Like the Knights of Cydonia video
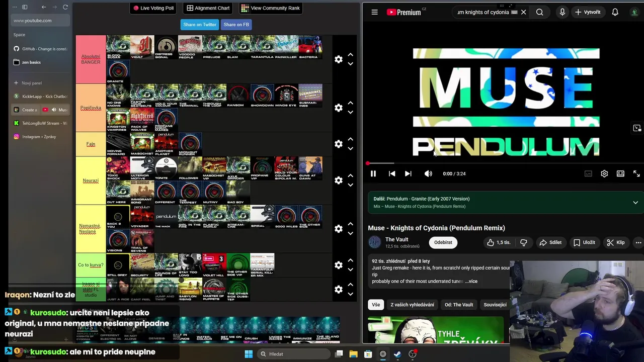Image resolution: width=644 pixels, height=362 pixels. tap(498, 242)
